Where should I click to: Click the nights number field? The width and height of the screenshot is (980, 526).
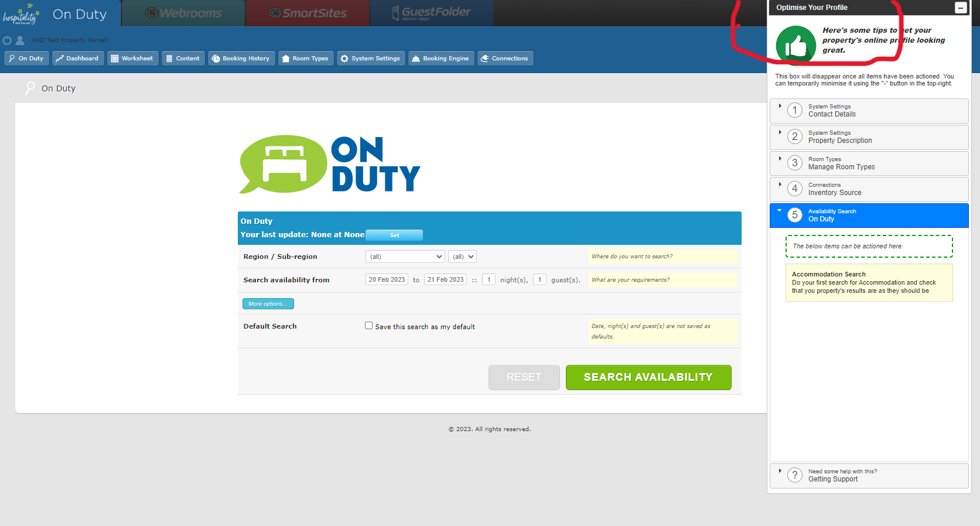click(x=489, y=279)
